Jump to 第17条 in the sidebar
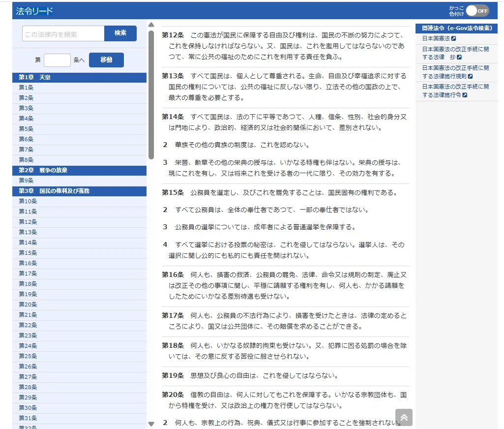Screen dimensions: 504x429 click(x=79, y=274)
